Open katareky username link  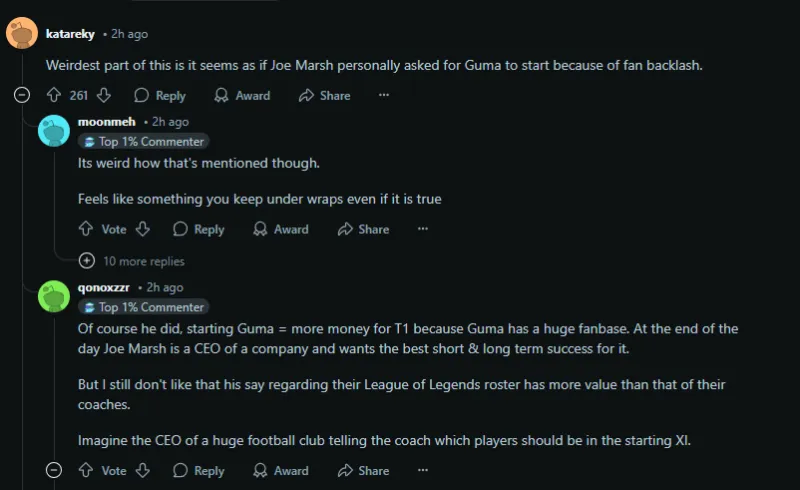(70, 34)
